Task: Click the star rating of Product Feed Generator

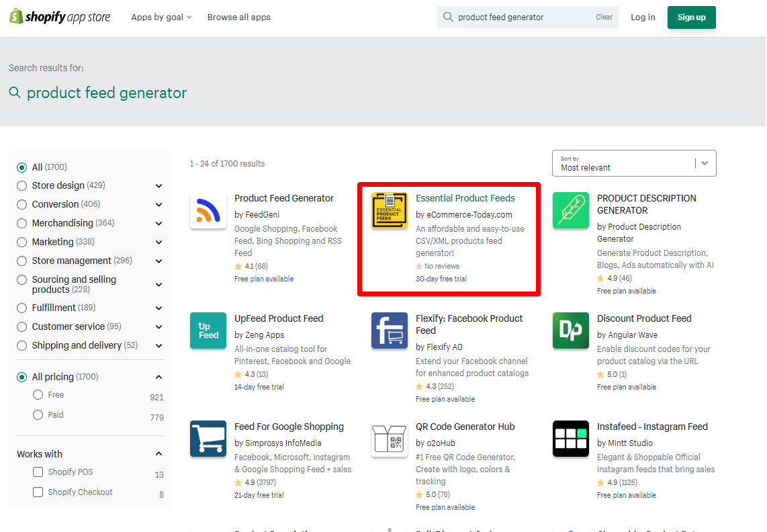Action: [x=251, y=266]
